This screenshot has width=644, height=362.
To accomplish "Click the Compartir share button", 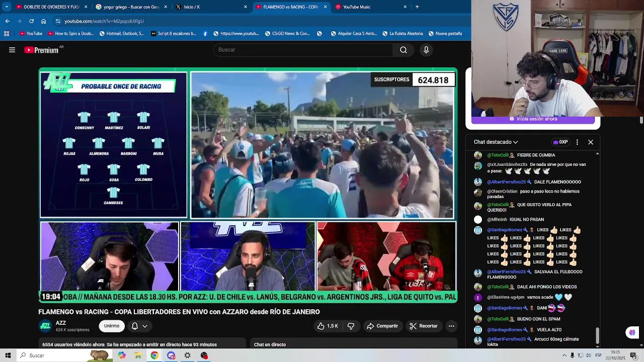I will pos(382,326).
